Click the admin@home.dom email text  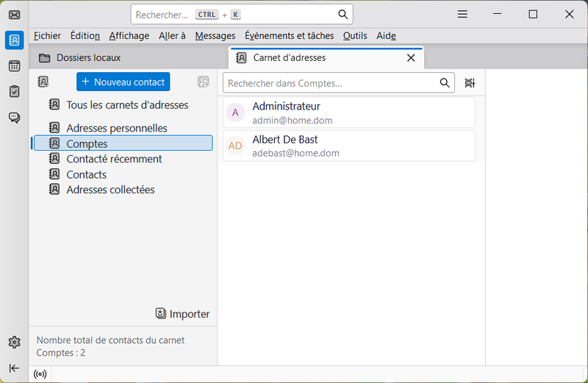pyautogui.click(x=292, y=121)
